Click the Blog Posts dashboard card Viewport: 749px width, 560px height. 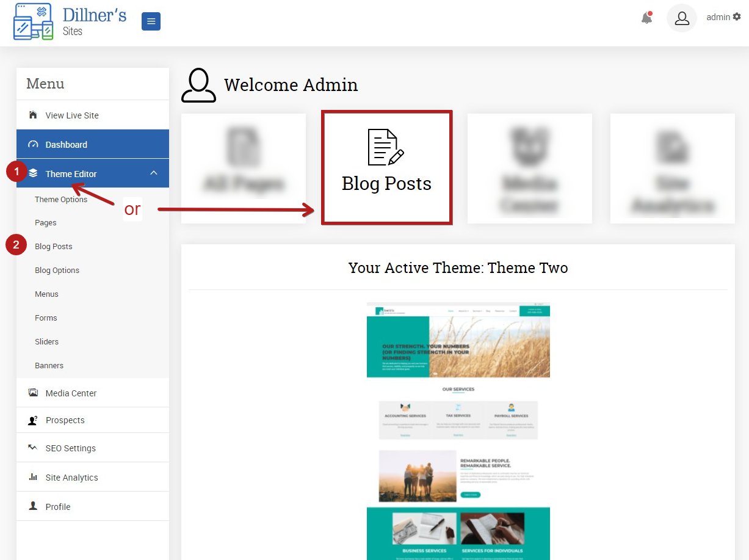coord(387,167)
